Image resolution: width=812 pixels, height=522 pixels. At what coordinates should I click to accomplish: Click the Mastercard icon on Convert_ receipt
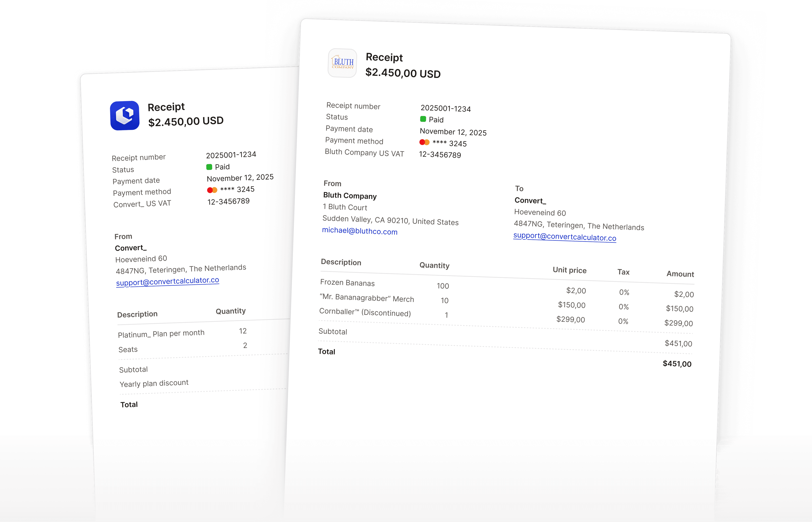coord(212,190)
